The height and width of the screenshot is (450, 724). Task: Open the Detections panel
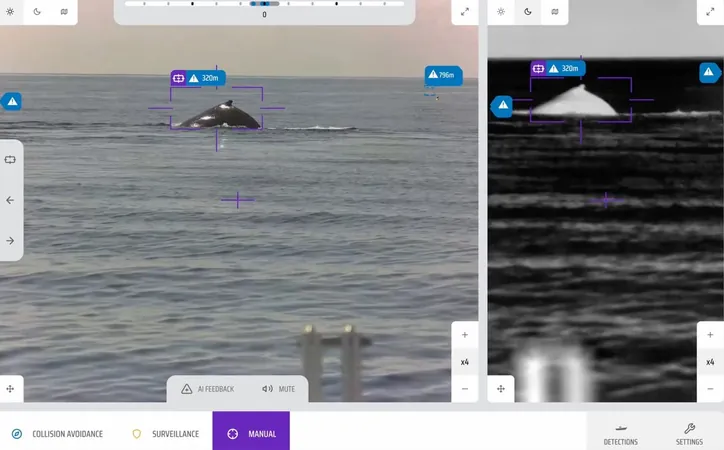pyautogui.click(x=621, y=434)
